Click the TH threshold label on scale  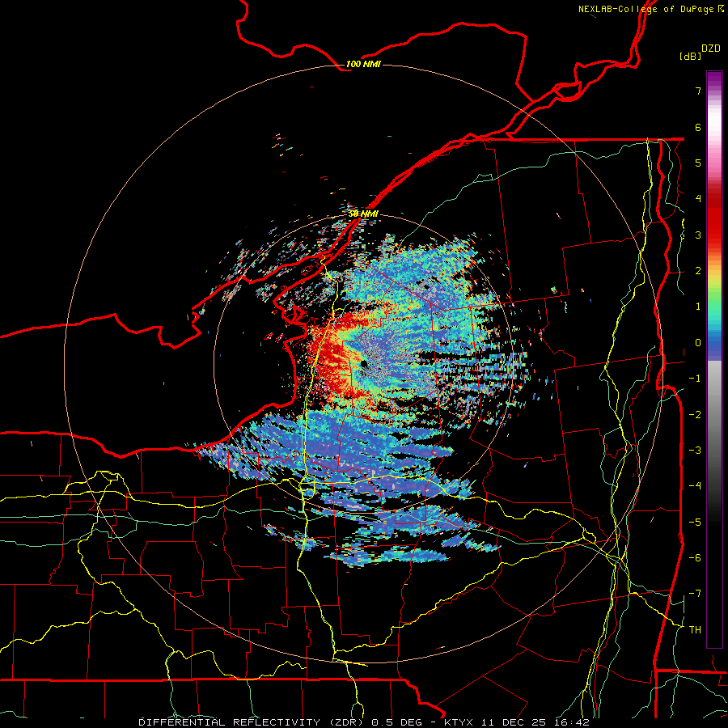[695, 630]
